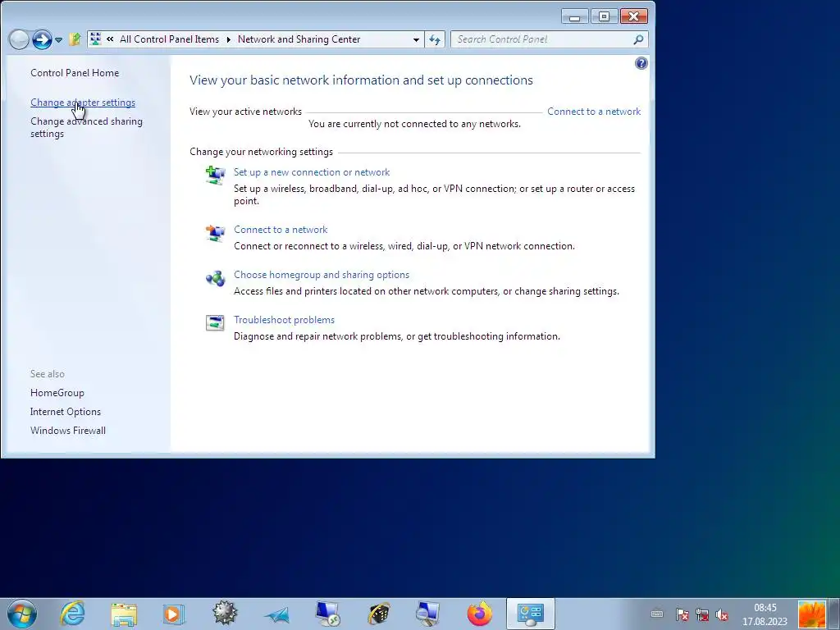Expand the breadcrumb arrow after All Control Panel Items
Image resolution: width=840 pixels, height=630 pixels.
point(229,39)
